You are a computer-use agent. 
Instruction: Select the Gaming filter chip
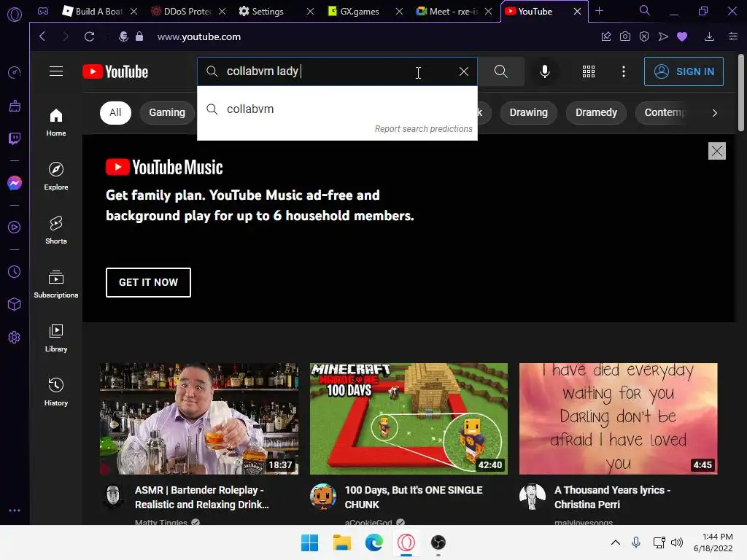[167, 113]
